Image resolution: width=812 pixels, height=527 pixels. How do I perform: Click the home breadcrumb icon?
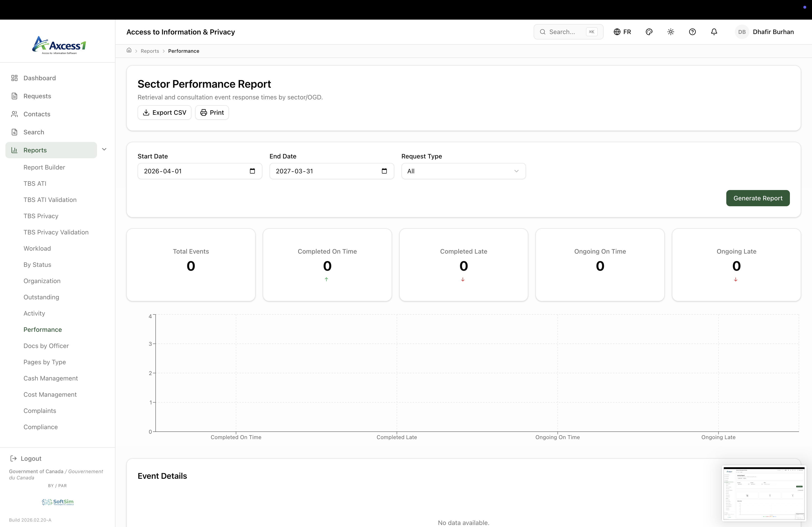coord(129,50)
